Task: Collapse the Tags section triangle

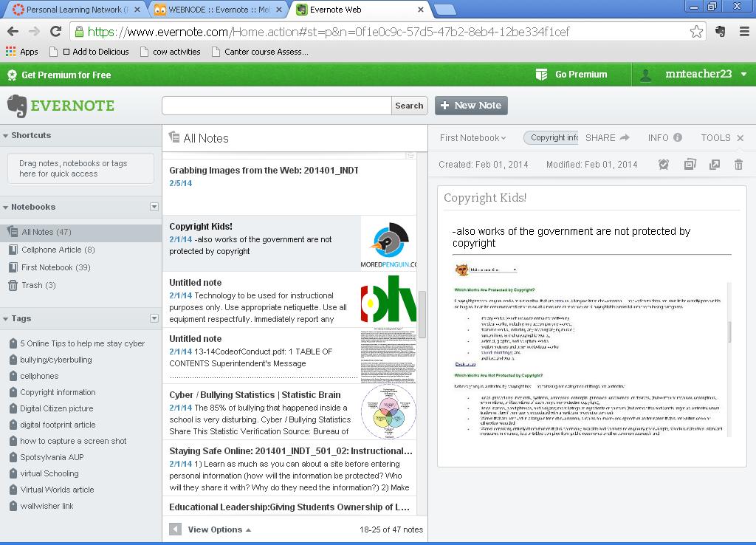Action: tap(5, 319)
